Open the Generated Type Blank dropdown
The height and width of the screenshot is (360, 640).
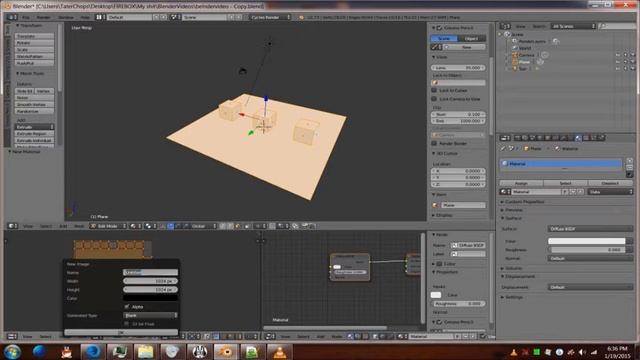point(150,315)
